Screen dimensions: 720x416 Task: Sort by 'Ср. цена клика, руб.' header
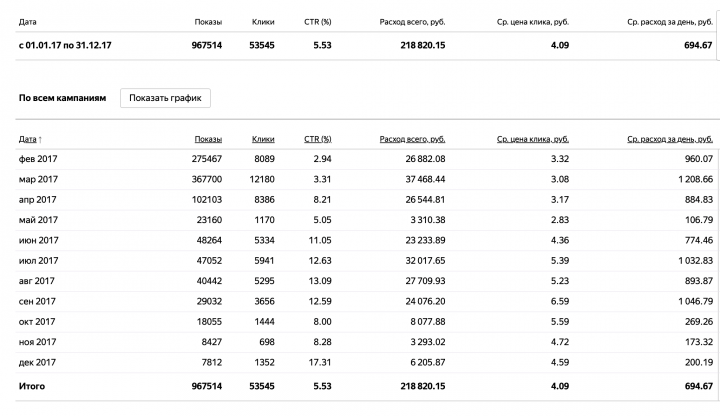click(533, 139)
